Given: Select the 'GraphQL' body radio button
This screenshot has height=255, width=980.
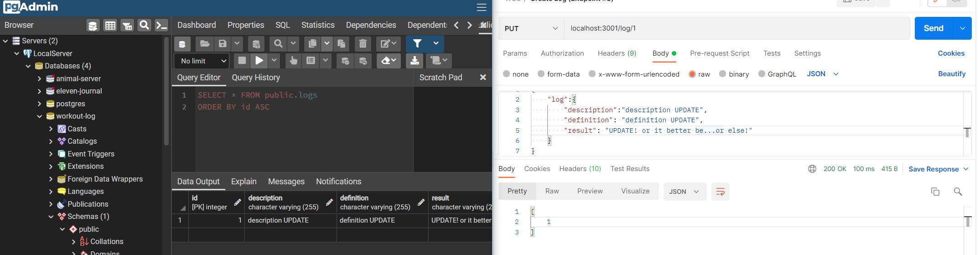Looking at the screenshot, I should (762, 74).
